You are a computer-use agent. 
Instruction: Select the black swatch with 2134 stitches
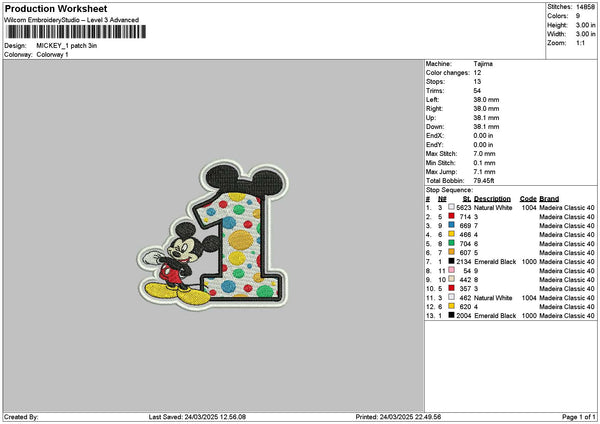pyautogui.click(x=452, y=261)
